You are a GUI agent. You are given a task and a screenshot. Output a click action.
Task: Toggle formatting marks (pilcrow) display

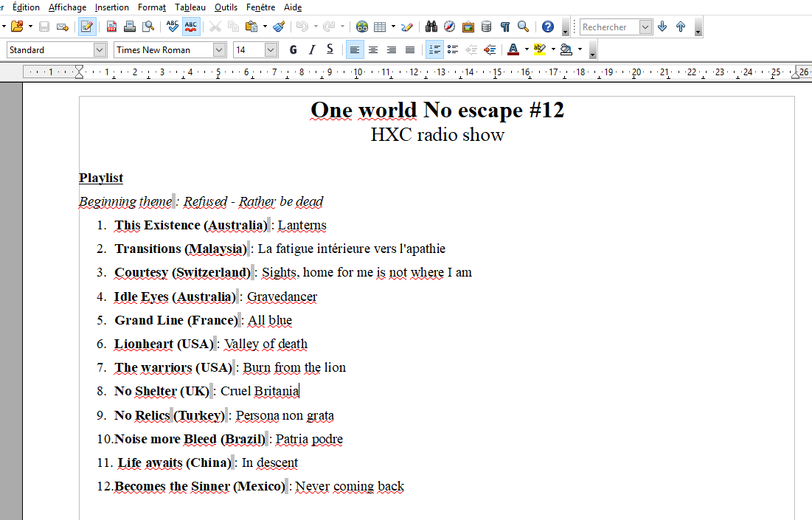click(x=505, y=27)
